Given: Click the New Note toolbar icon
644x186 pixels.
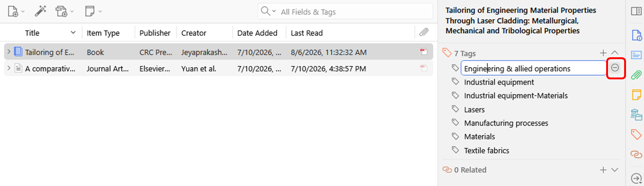Looking at the screenshot, I should tap(90, 11).
